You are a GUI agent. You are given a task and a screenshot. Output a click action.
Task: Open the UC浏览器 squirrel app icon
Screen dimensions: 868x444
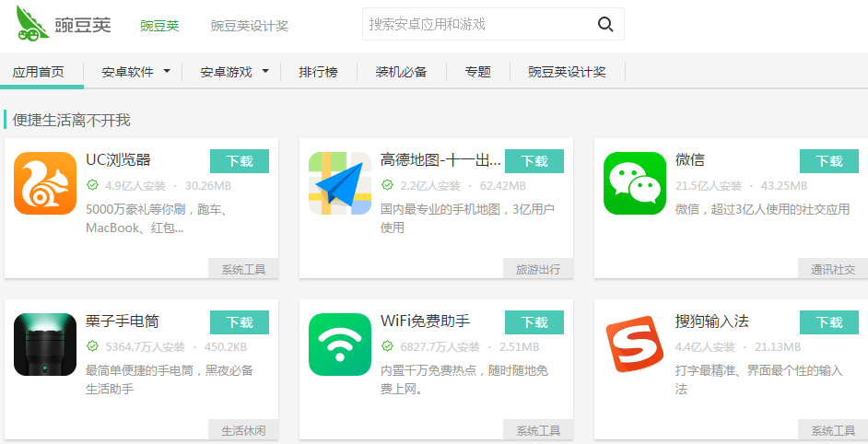45,183
